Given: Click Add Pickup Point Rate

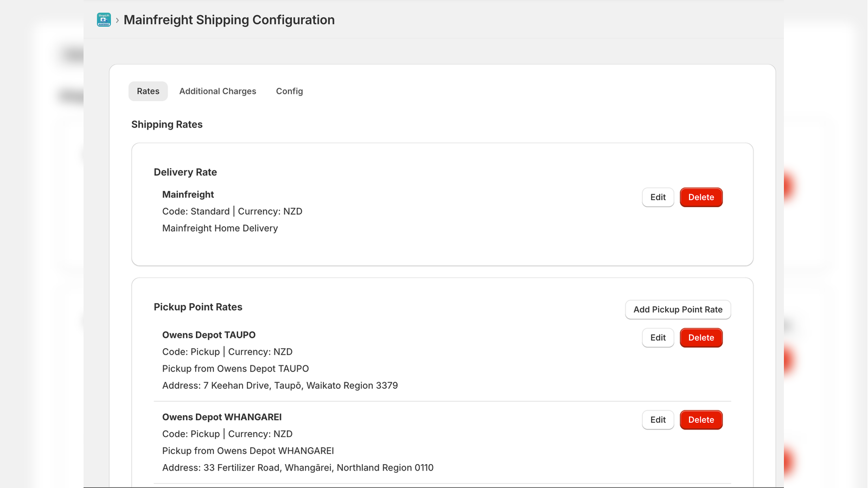Looking at the screenshot, I should coord(678,310).
